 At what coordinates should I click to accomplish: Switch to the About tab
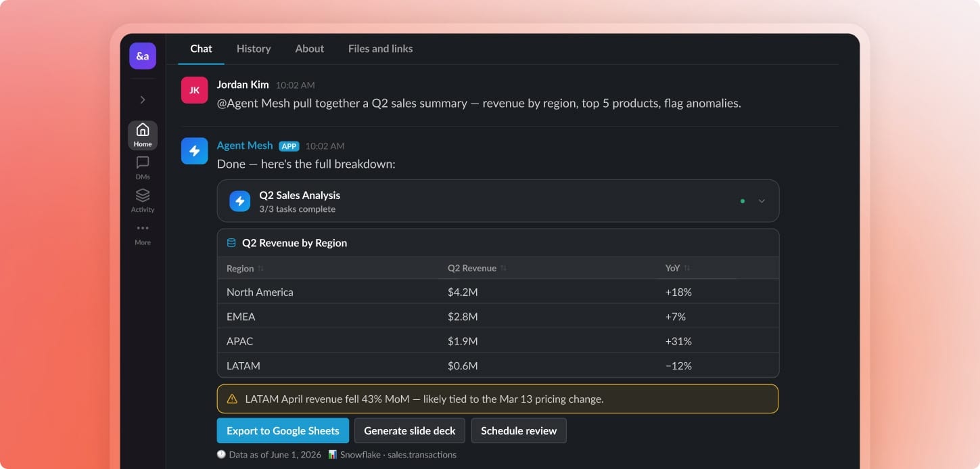click(310, 49)
